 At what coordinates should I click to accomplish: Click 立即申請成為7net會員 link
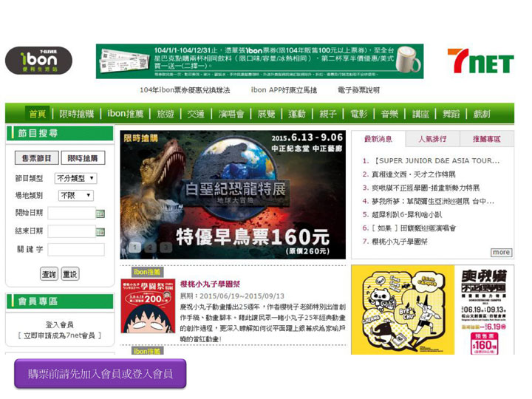59,335
